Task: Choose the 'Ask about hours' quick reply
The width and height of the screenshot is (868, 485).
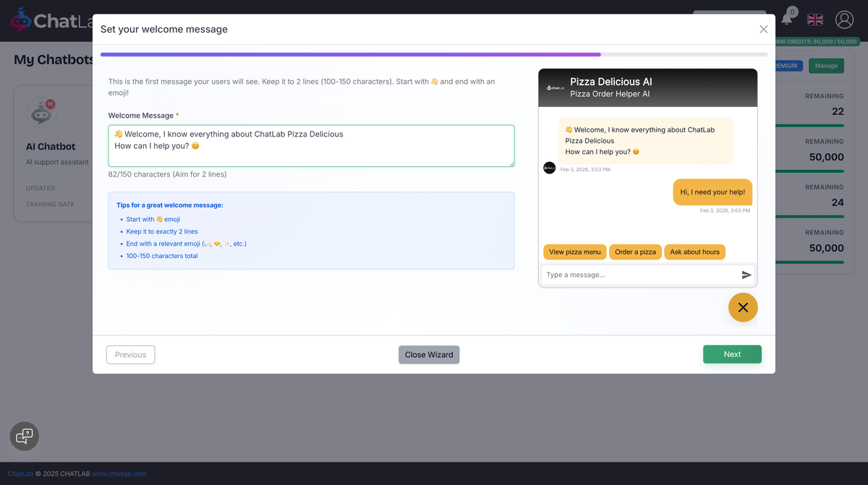Action: click(694, 252)
